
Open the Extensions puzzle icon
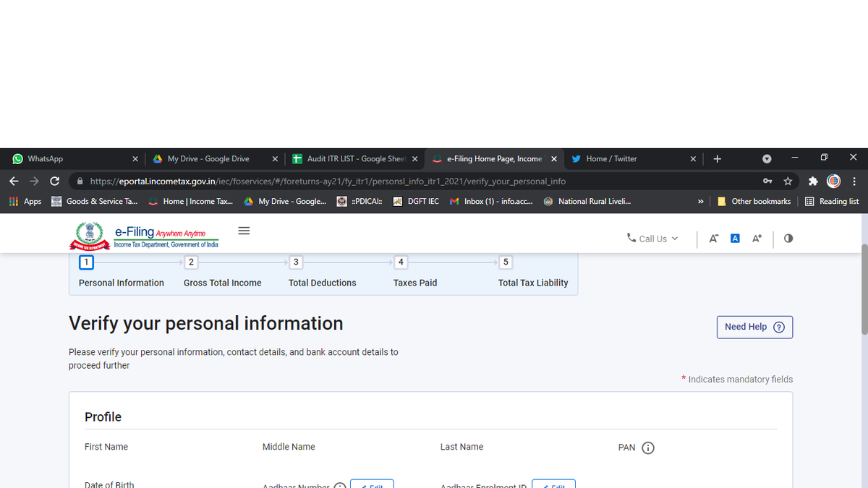pyautogui.click(x=814, y=181)
